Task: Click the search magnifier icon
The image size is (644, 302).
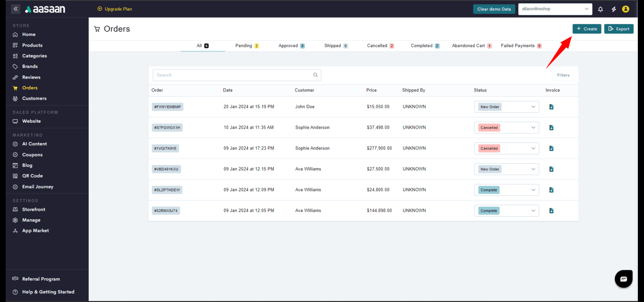Action: (315, 75)
